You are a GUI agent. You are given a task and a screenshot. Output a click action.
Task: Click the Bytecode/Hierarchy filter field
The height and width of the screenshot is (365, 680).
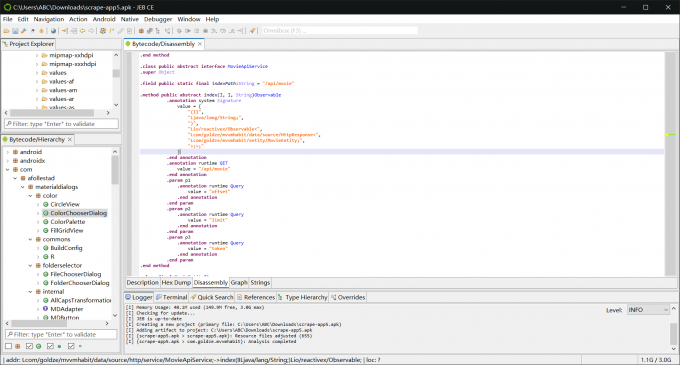tap(61, 335)
